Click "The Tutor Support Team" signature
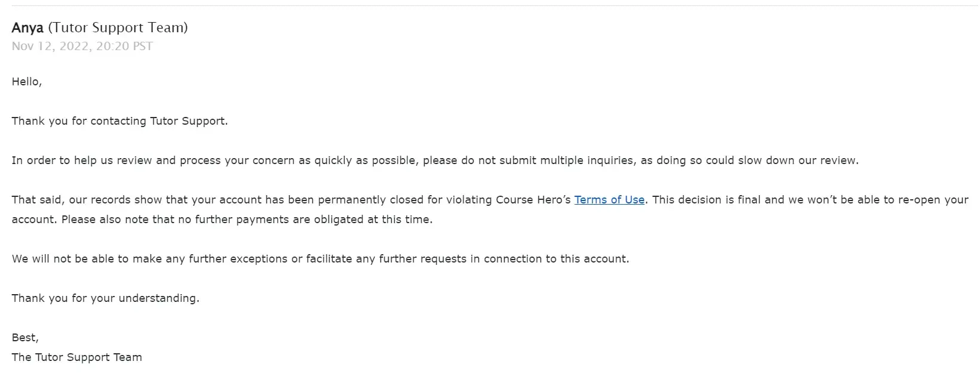980x389 pixels. click(x=77, y=357)
